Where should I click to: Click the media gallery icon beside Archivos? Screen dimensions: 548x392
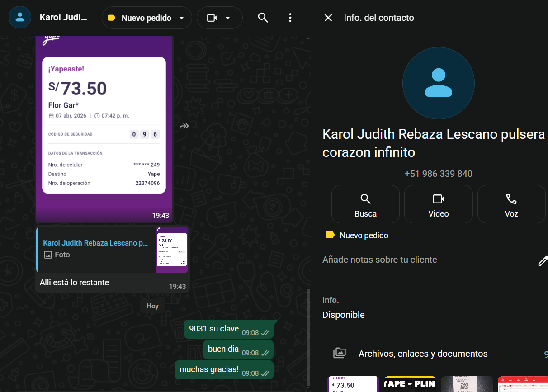pyautogui.click(x=340, y=353)
